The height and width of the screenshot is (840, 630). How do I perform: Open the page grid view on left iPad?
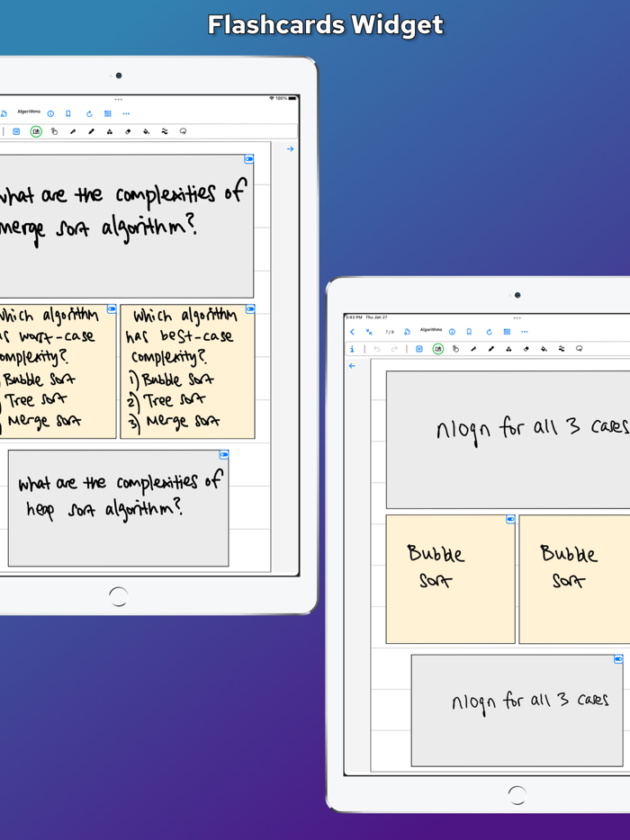coord(108,113)
